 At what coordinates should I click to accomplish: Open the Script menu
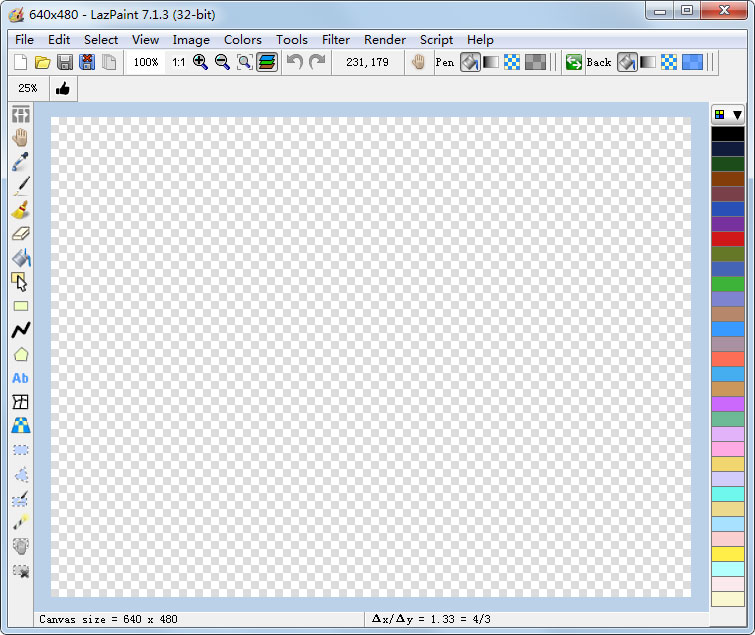click(436, 39)
